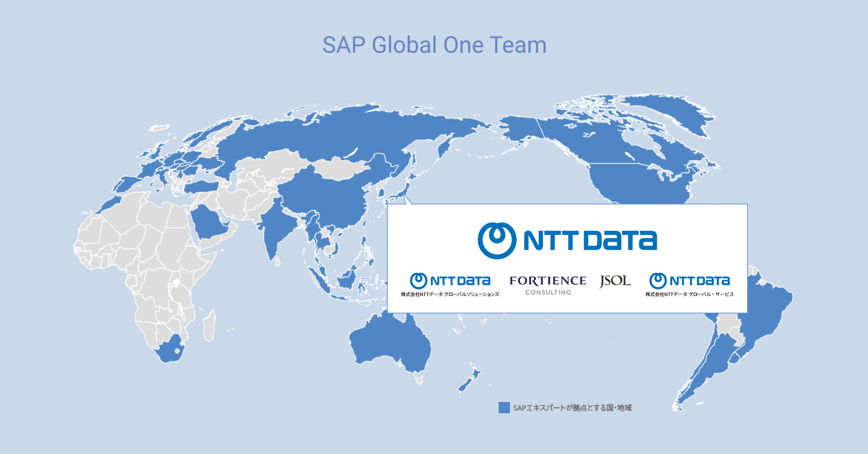Click "株式会社NTTデータ グローバルソリューションズ" caption
This screenshot has width=868, height=454.
(450, 294)
